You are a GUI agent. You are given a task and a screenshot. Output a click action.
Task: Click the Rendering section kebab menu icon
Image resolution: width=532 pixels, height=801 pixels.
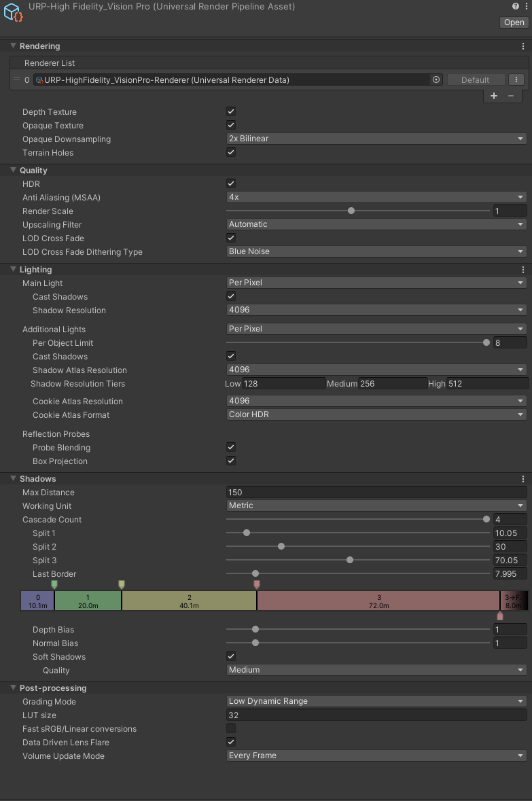[522, 46]
